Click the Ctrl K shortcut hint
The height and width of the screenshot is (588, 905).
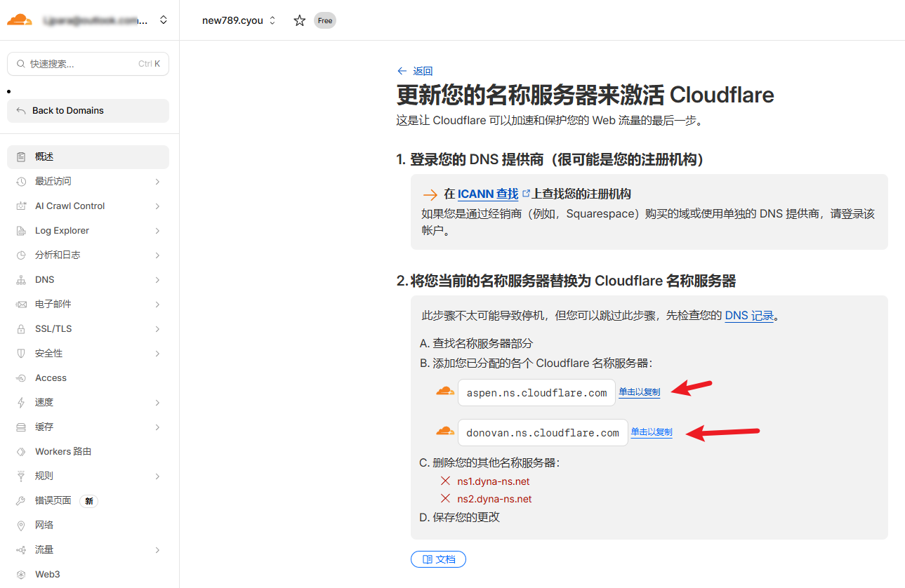pyautogui.click(x=149, y=64)
